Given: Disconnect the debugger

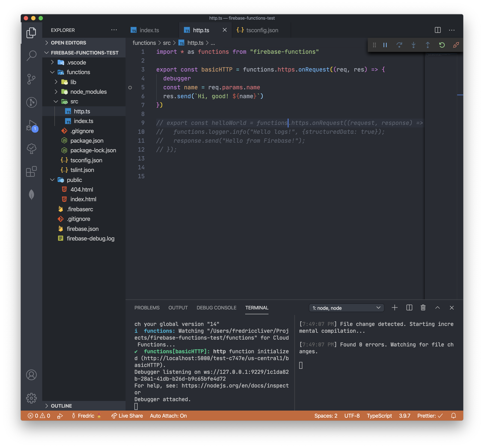Looking at the screenshot, I should tap(456, 45).
